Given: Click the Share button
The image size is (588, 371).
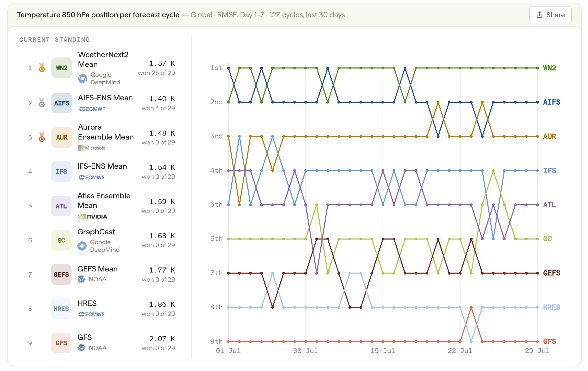Looking at the screenshot, I should 550,15.
